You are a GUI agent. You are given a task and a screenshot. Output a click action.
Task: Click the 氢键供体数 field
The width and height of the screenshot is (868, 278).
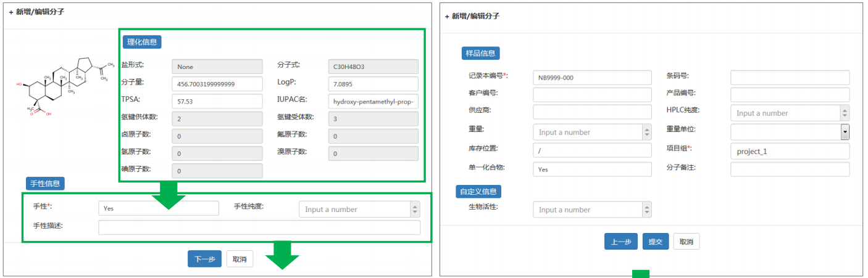pyautogui.click(x=217, y=118)
